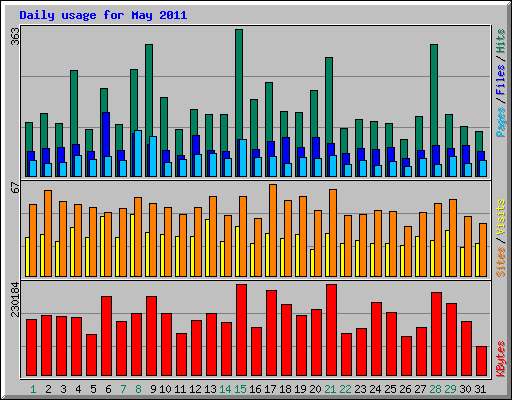Click day label '27' on the x-axis

(420, 389)
